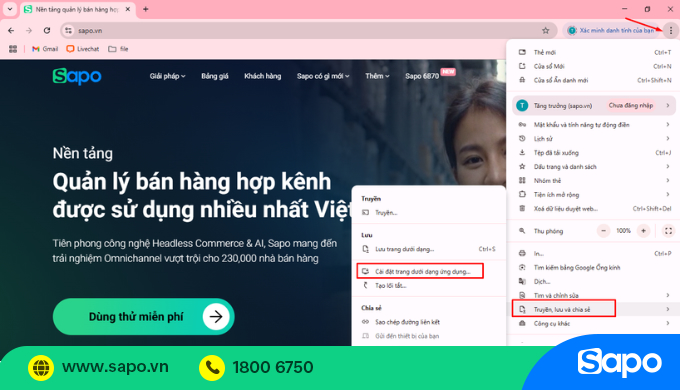
Task: Click Dùng thử miễn phí button
Action: [x=144, y=317]
